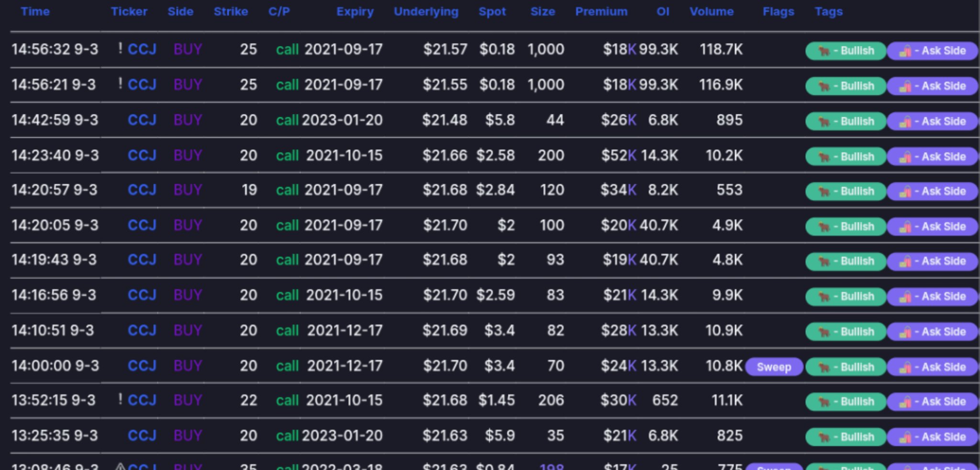Sort by the Premium column header
980x470 pixels.
(601, 11)
